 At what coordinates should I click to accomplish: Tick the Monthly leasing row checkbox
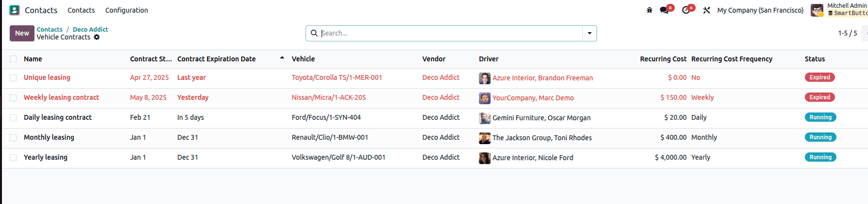[13, 138]
